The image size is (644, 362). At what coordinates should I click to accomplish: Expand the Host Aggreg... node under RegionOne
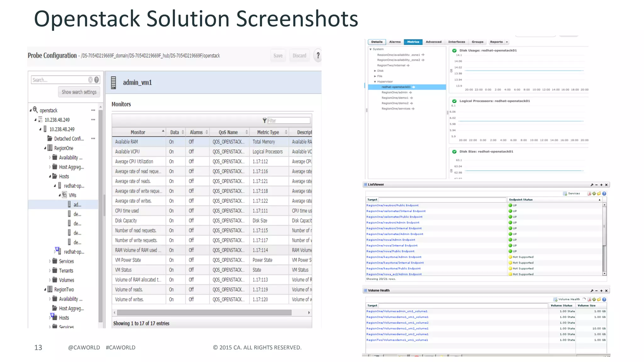(x=50, y=167)
